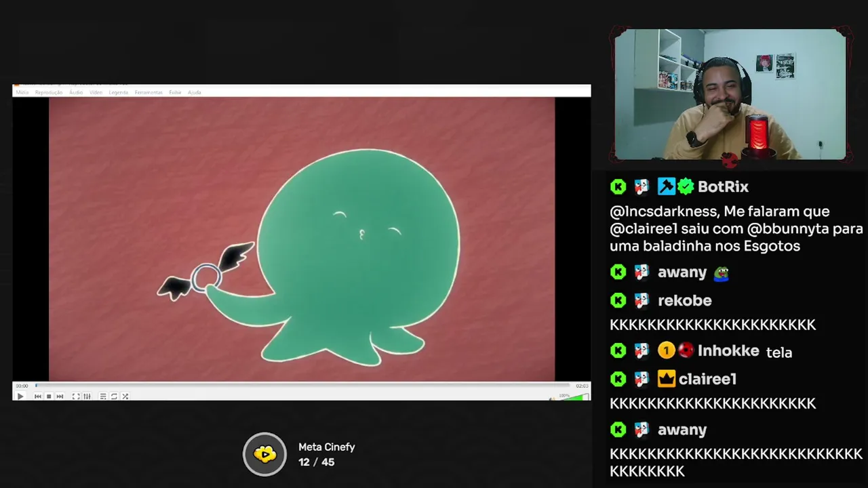Click the Kick badge beside rekobe
This screenshot has width=868, height=488.
click(x=618, y=300)
